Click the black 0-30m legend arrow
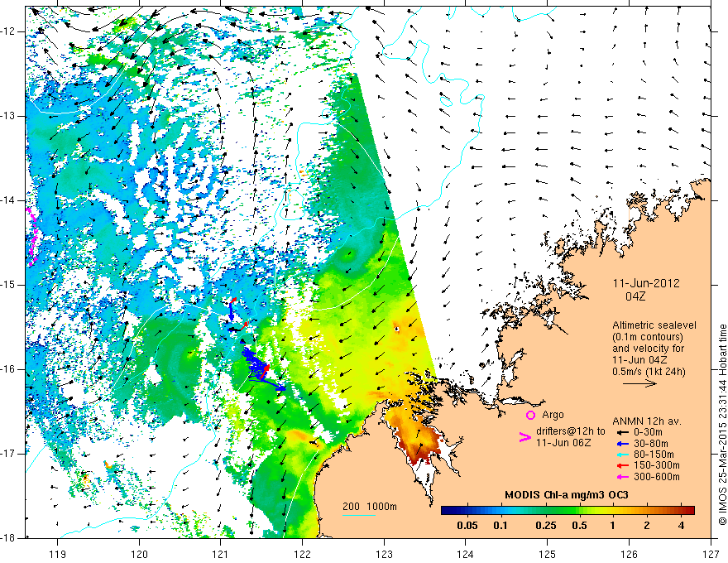This screenshot has height=563, width=728. [x=622, y=432]
